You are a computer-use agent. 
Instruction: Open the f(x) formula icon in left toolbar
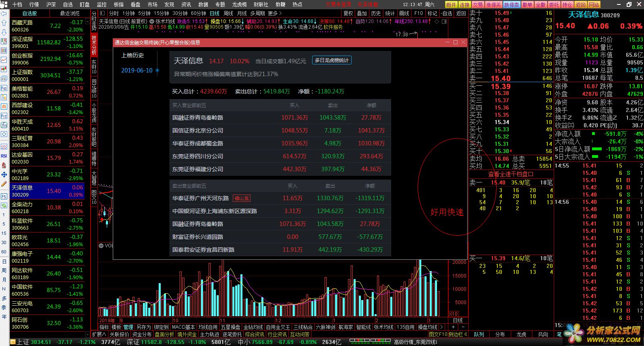pos(4,125)
